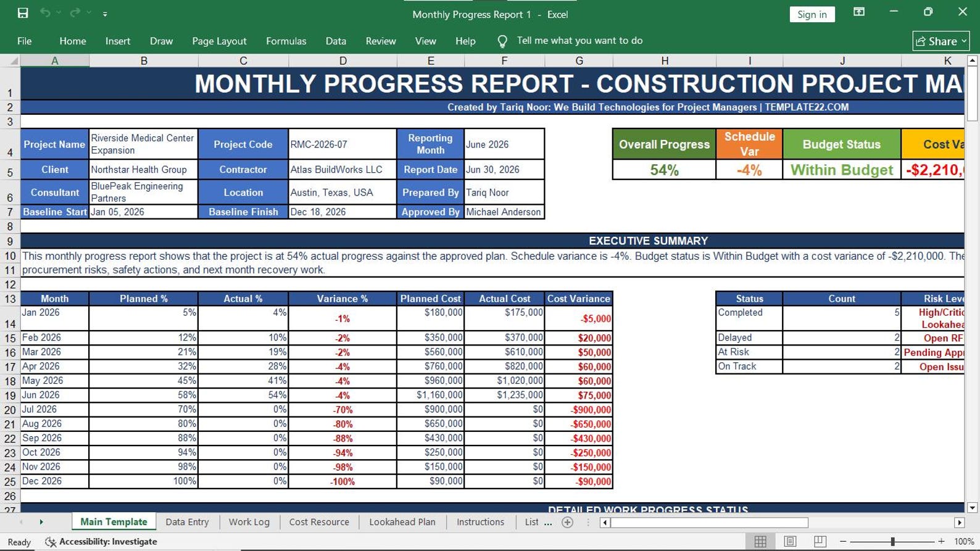Click the Save icon in title bar
Viewport: 980px width, 551px height.
point(23,13)
